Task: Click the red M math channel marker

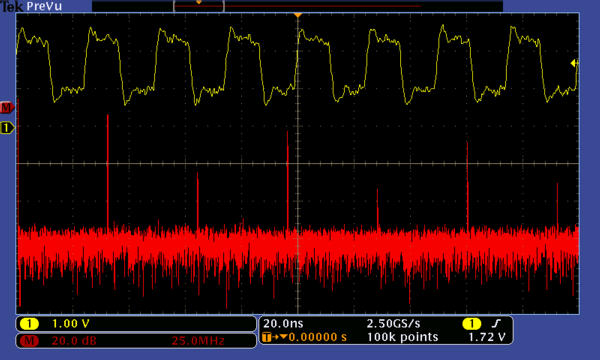Action: click(x=7, y=108)
